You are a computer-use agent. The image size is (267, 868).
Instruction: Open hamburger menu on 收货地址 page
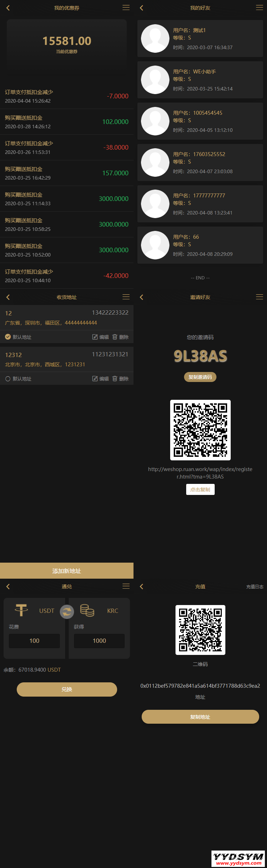pyautogui.click(x=126, y=297)
